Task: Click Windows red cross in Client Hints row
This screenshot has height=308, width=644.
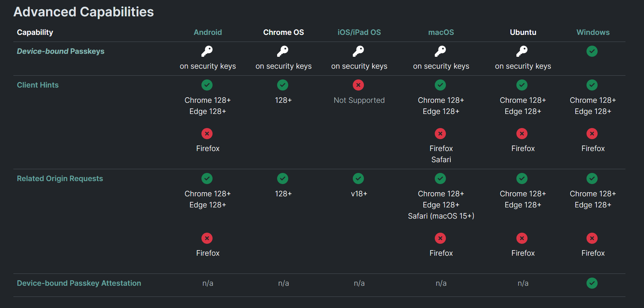Action: [x=592, y=134]
